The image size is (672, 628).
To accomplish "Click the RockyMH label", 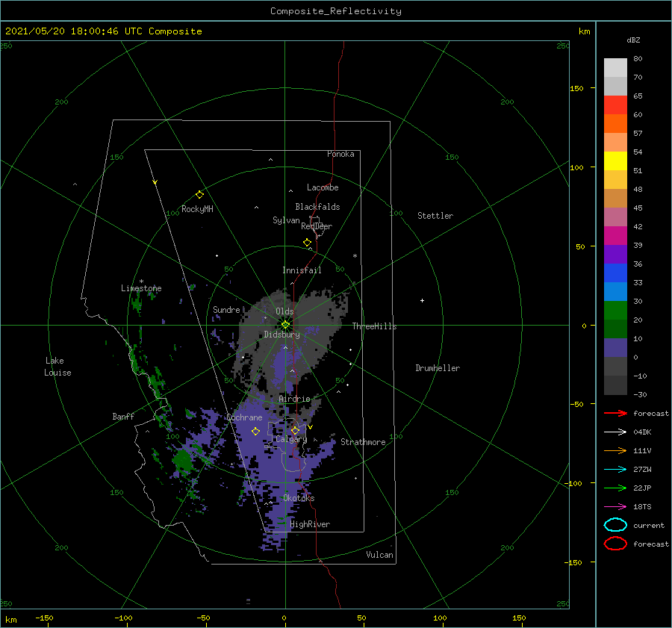I will (197, 209).
